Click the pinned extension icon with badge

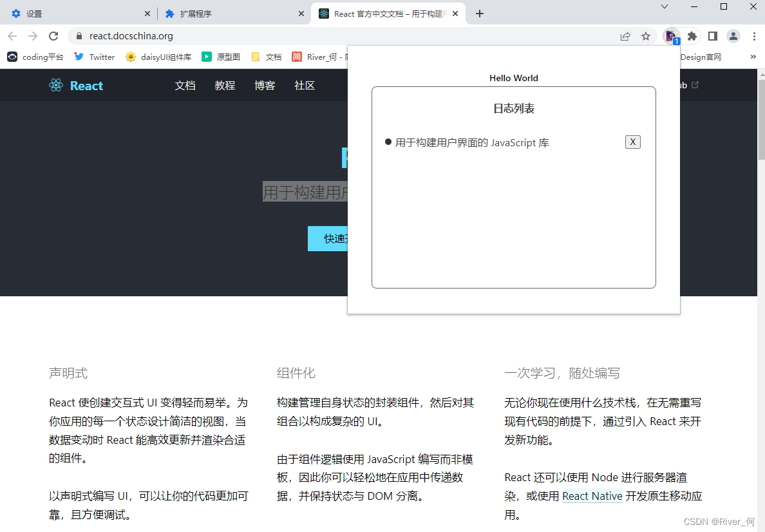pyautogui.click(x=672, y=36)
